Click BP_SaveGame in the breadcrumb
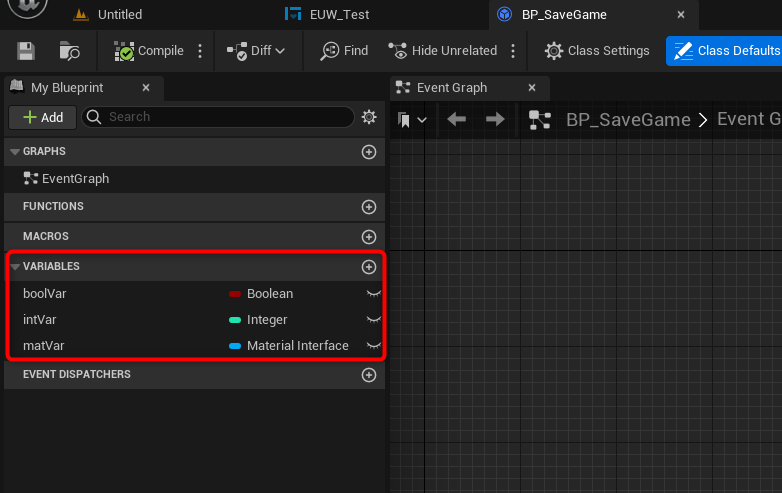782x493 pixels. [628, 120]
